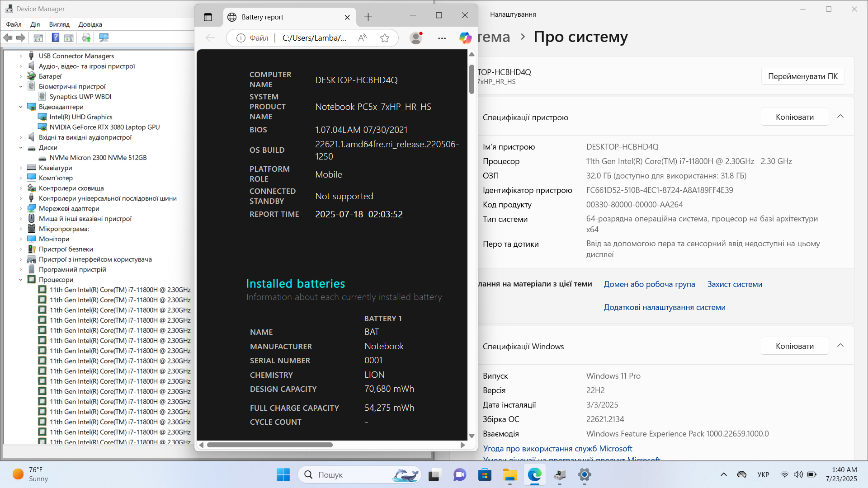Image resolution: width=868 pixels, height=488 pixels.
Task: Open Угода про використання служб Microsoft link
Action: (557, 449)
